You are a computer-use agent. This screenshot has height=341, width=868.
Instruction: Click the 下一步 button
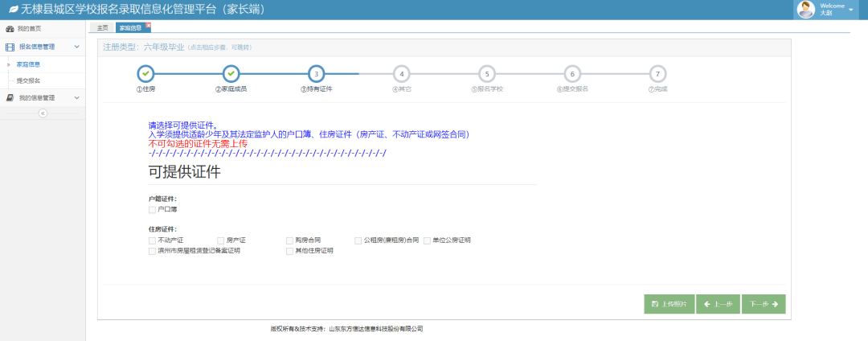coord(764,304)
